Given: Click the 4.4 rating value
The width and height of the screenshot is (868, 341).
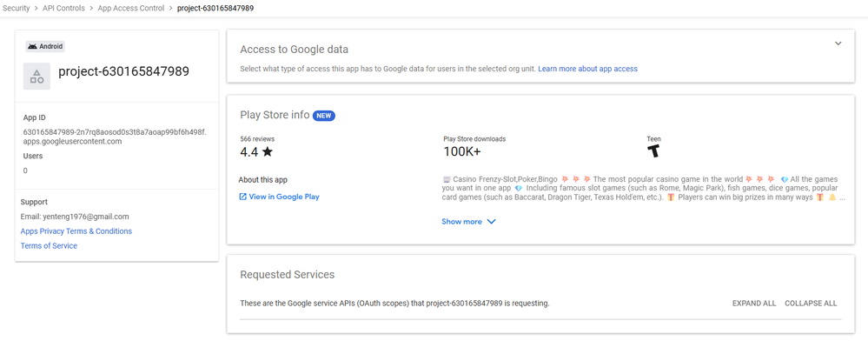Looking at the screenshot, I should tap(249, 152).
